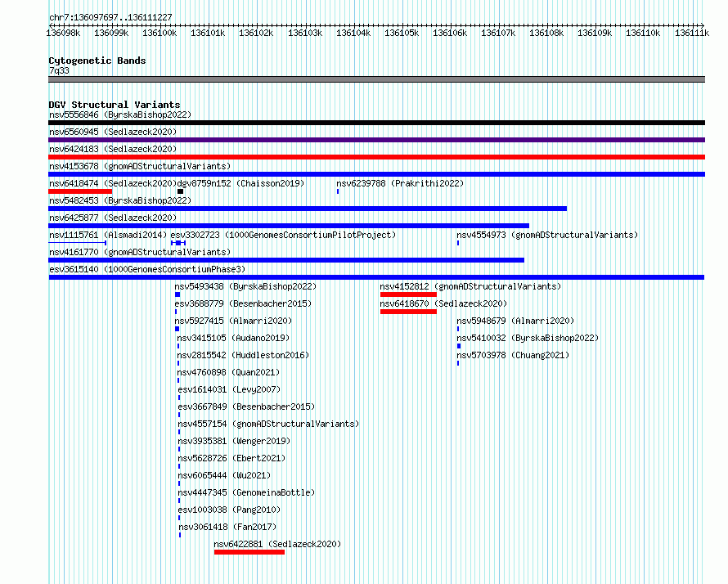Click the nsv5556846 (ByrskaBishop2022) variant label
This screenshot has height=584, width=728.
[x=120, y=115]
